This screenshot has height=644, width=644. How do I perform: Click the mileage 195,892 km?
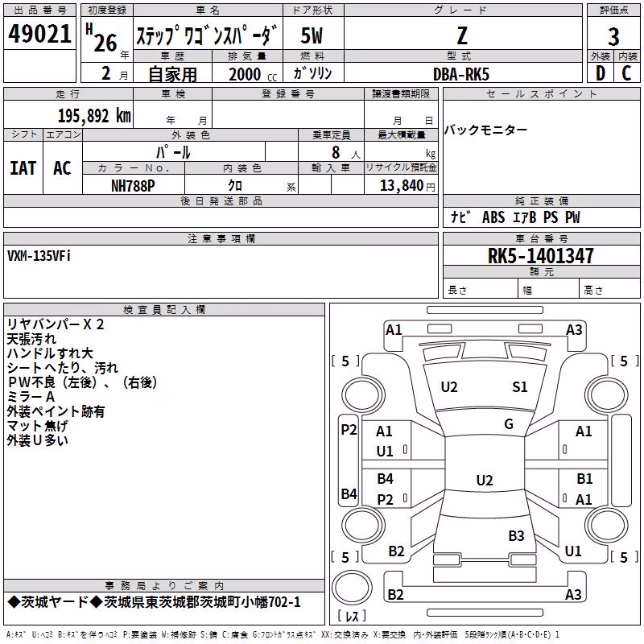coord(94,116)
